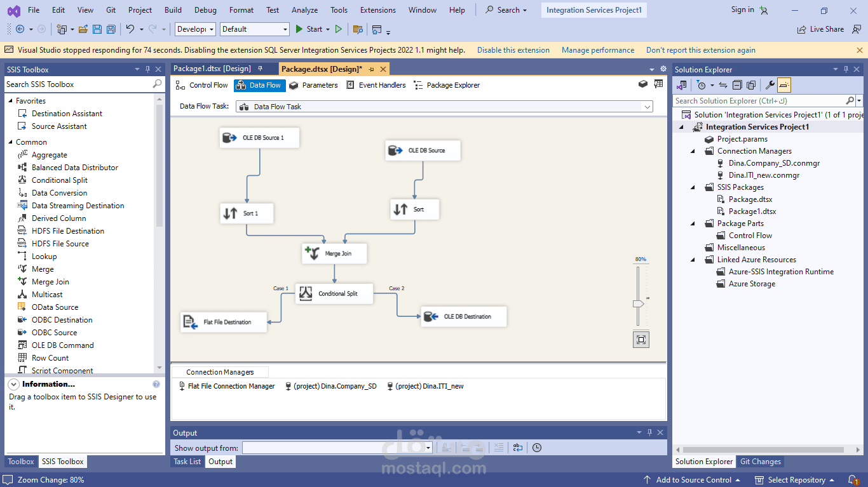Click the Undo arrow icon
The height and width of the screenshot is (487, 868).
pos(130,29)
